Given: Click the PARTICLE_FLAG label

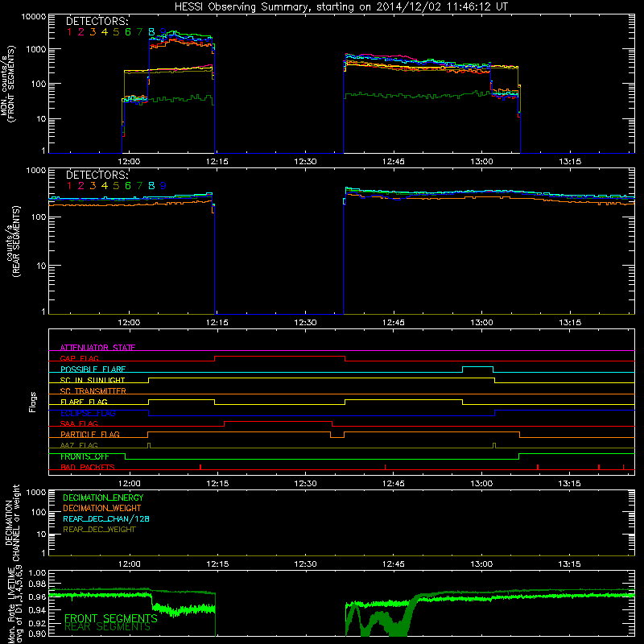Looking at the screenshot, I should pyautogui.click(x=90, y=434).
